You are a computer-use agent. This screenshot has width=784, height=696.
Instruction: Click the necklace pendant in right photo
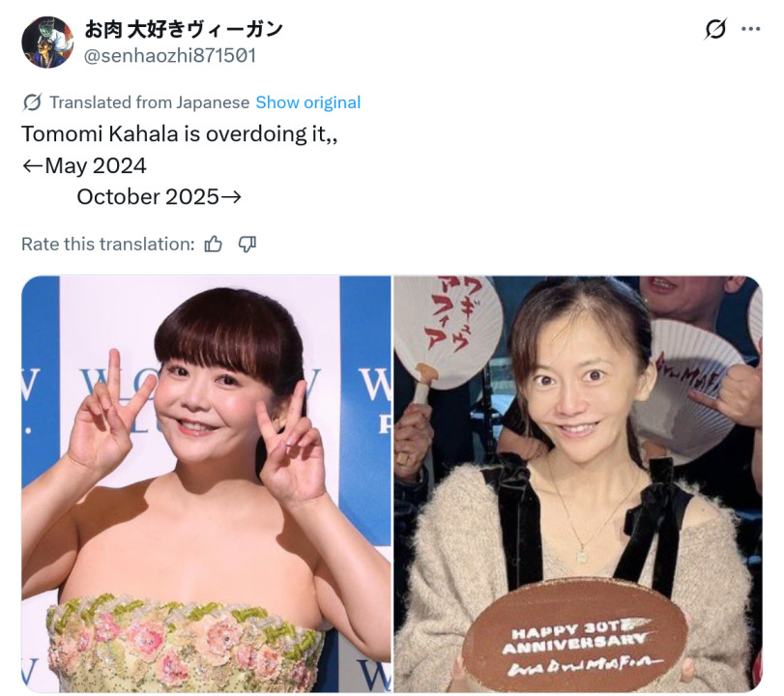tap(582, 556)
